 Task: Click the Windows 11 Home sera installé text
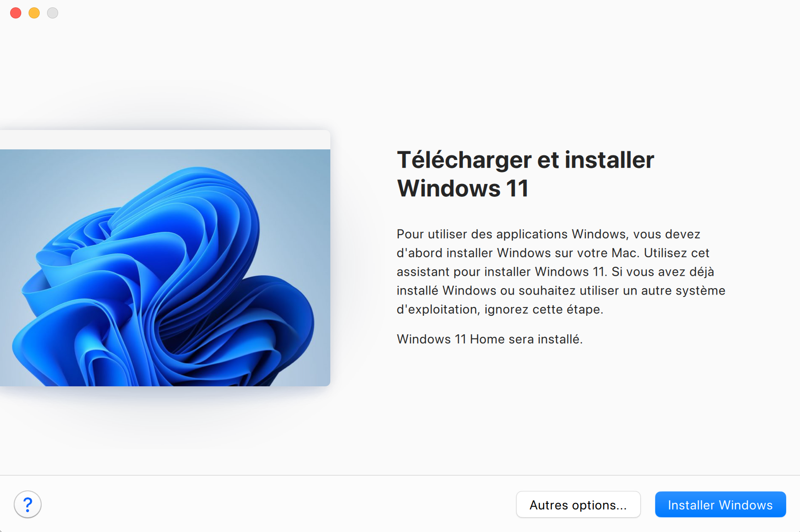coord(490,339)
